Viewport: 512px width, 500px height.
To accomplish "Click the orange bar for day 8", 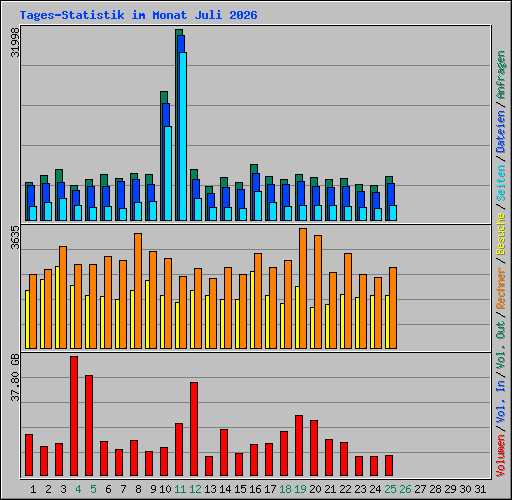I will click(x=138, y=291).
